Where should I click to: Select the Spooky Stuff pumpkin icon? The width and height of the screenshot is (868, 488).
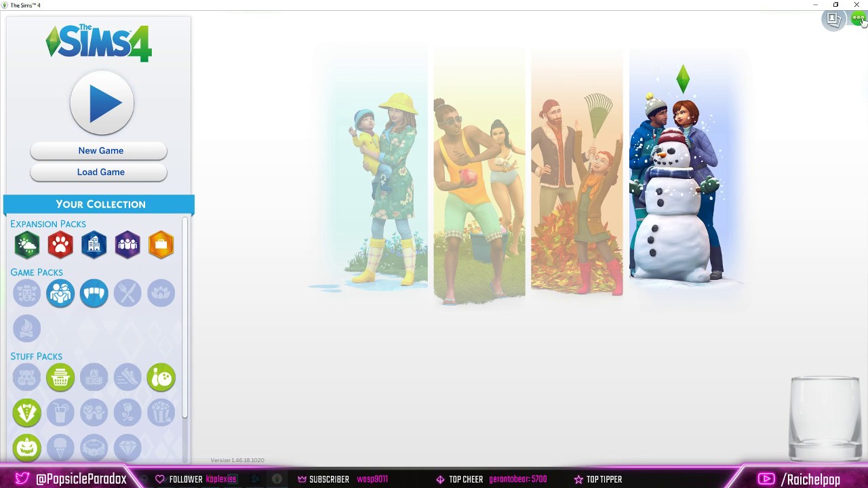[x=27, y=448]
